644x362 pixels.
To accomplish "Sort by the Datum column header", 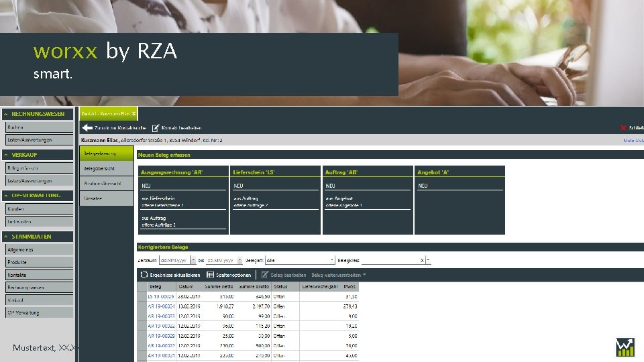I will click(189, 286).
